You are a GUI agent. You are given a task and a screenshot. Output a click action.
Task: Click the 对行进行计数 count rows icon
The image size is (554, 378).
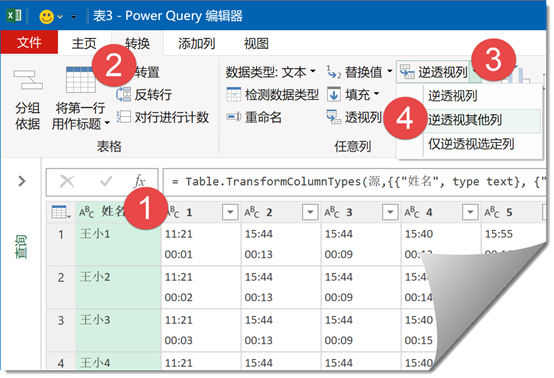click(123, 117)
